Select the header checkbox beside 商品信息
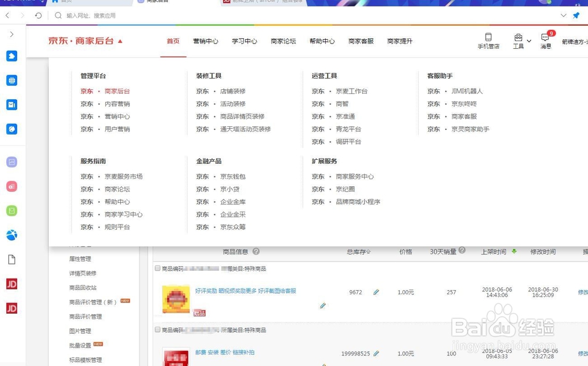The image size is (588, 366). (156, 252)
